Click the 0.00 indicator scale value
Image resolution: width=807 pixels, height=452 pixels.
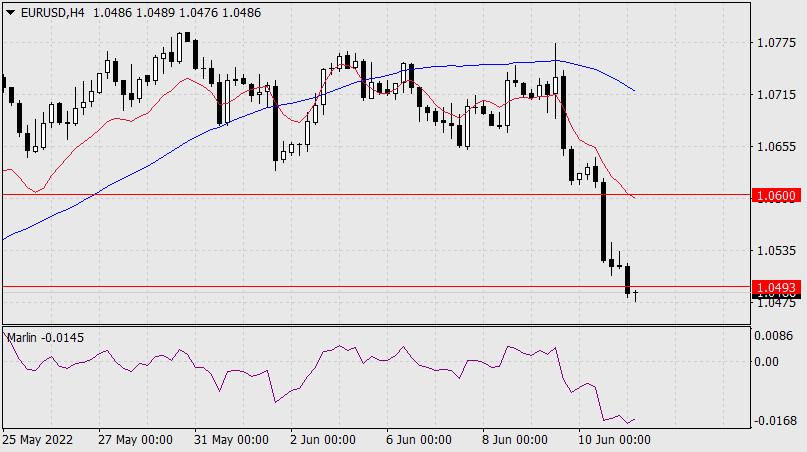point(766,362)
